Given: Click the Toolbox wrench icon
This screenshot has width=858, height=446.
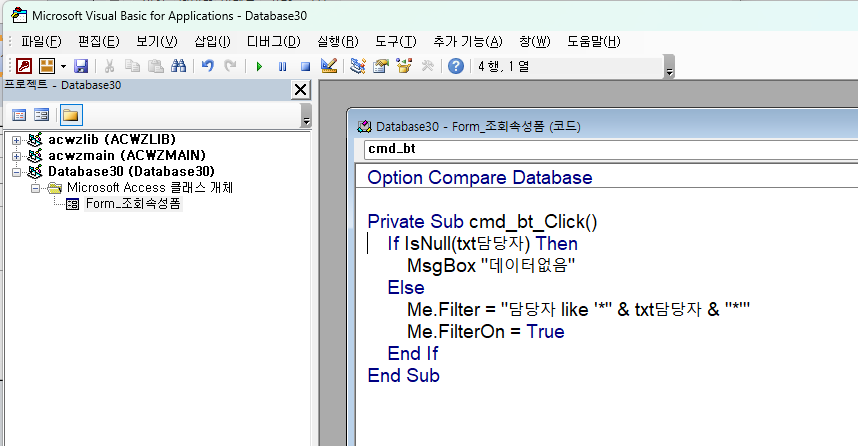Looking at the screenshot, I should 427,66.
